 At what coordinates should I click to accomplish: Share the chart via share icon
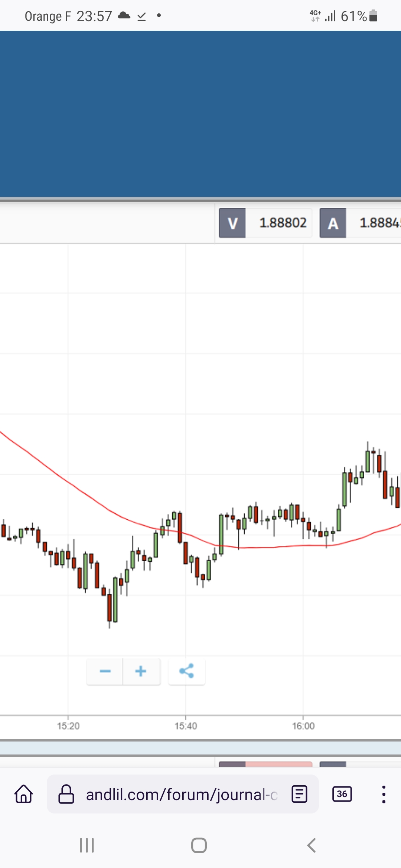[186, 671]
